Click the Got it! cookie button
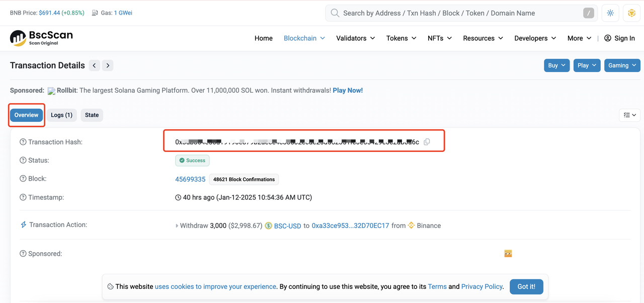644x303 pixels. [x=526, y=286]
